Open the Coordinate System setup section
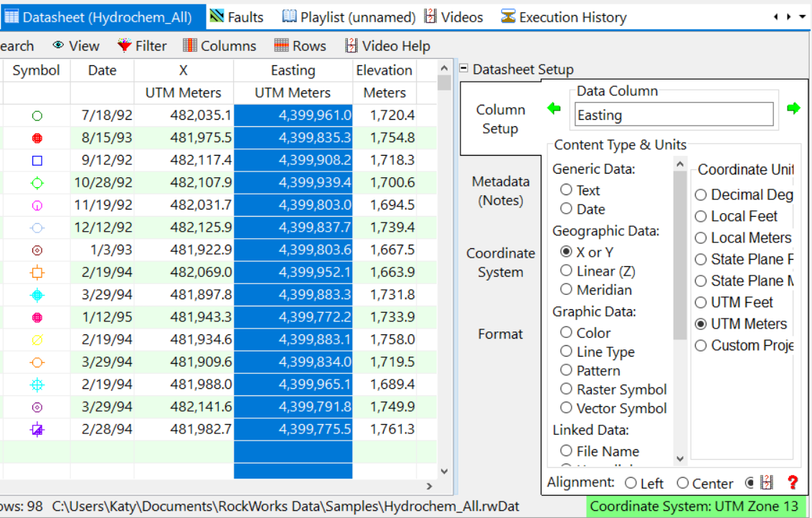This screenshot has height=518, width=812. tap(501, 263)
